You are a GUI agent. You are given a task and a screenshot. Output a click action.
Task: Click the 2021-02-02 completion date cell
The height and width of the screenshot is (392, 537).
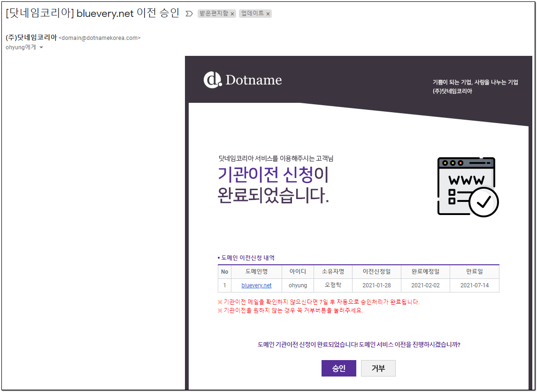click(425, 285)
